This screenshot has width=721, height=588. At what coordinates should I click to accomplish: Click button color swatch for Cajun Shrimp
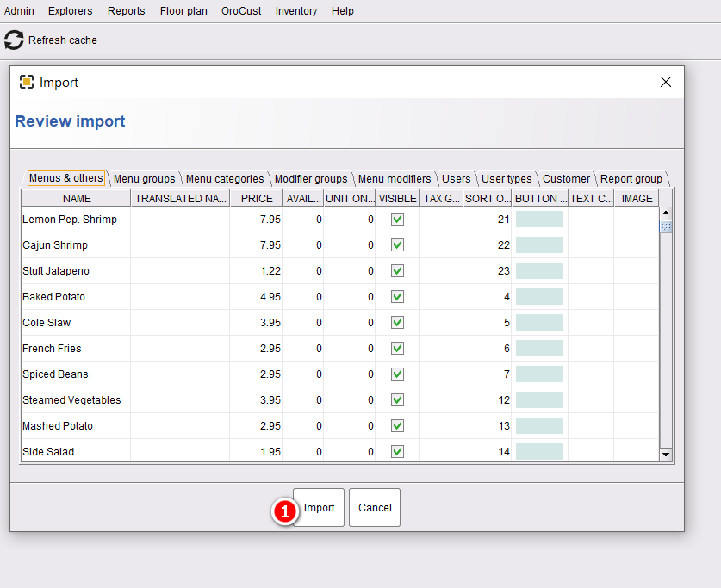click(539, 244)
